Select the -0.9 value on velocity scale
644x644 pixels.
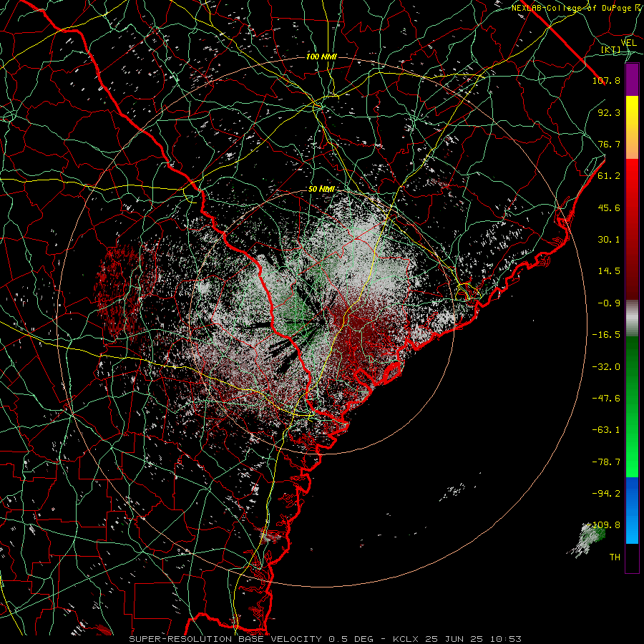pos(609,303)
